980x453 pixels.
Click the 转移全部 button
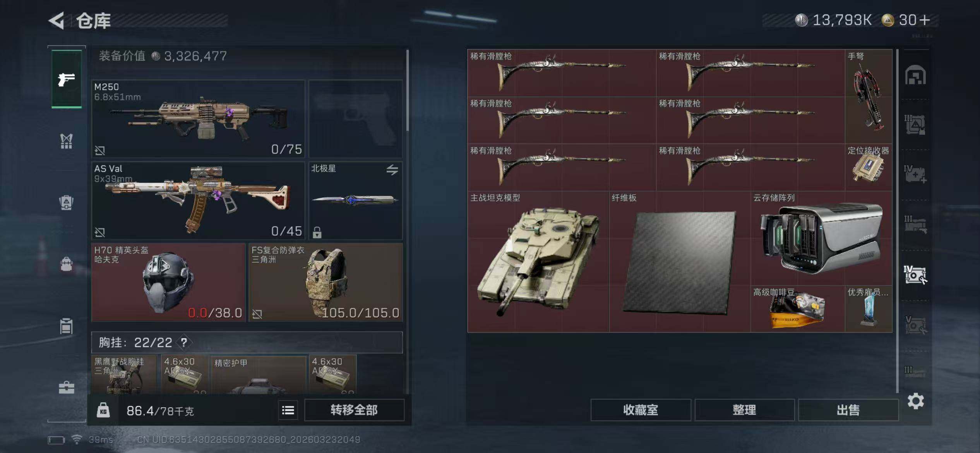(354, 410)
